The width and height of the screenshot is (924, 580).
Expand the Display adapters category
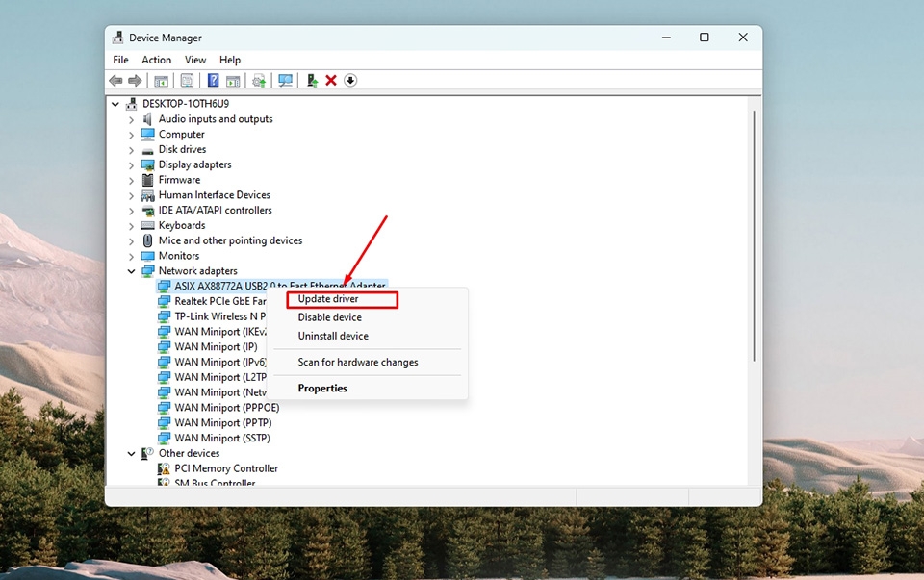132,164
